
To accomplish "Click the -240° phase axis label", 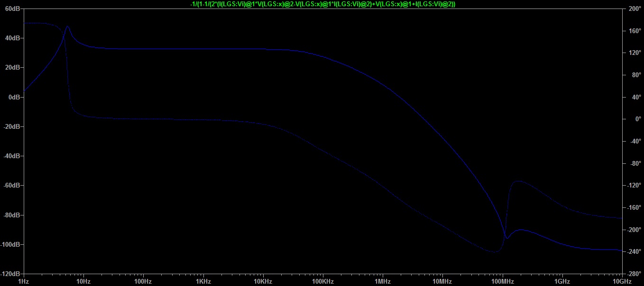I will click(634, 251).
